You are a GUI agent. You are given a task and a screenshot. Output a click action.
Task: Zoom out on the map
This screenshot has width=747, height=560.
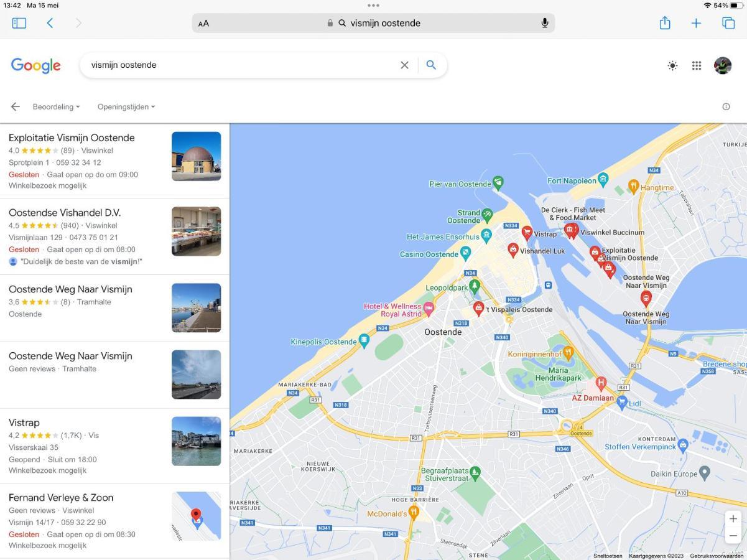point(733,535)
